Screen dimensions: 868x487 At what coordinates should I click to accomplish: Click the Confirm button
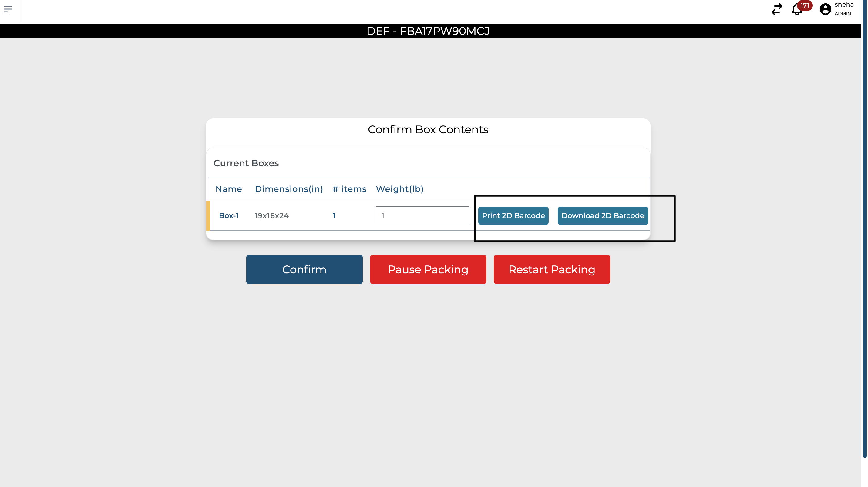click(304, 269)
